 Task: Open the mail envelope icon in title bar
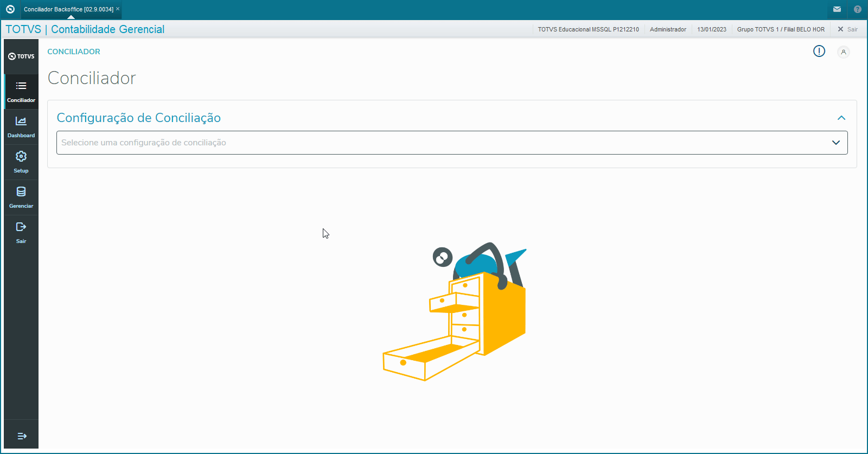coord(837,9)
